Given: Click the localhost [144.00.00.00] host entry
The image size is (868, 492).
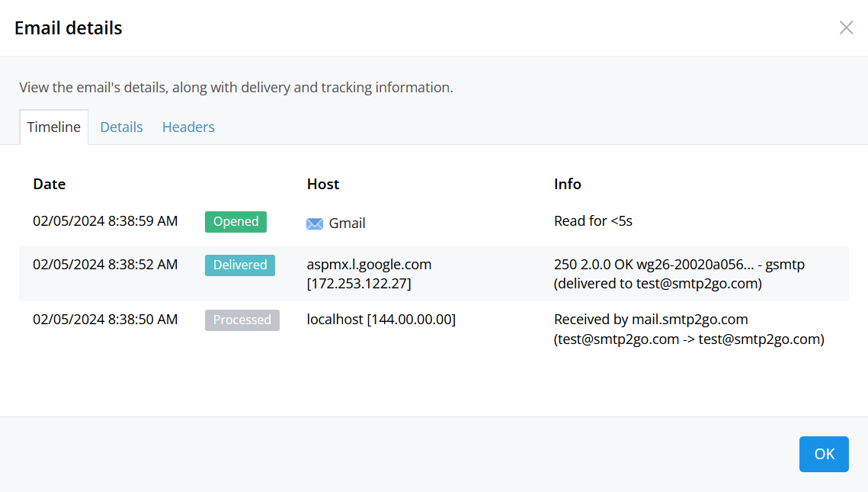Looking at the screenshot, I should (381, 319).
